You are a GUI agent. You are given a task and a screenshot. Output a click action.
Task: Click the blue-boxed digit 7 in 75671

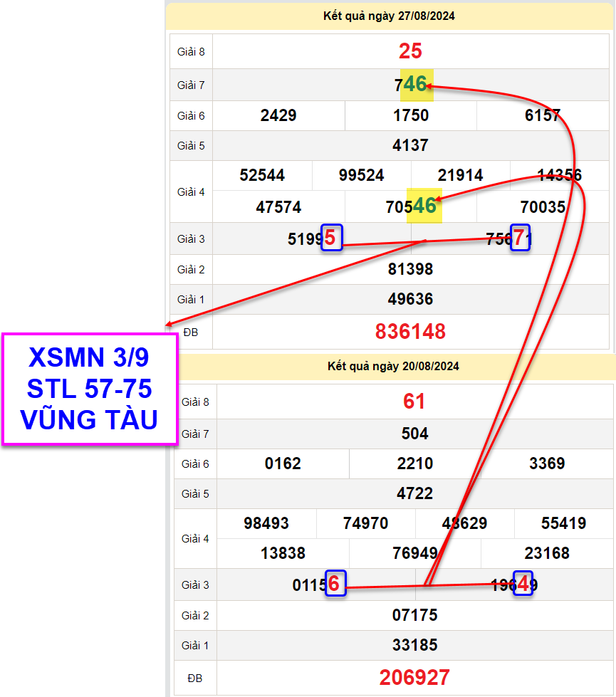tap(521, 238)
